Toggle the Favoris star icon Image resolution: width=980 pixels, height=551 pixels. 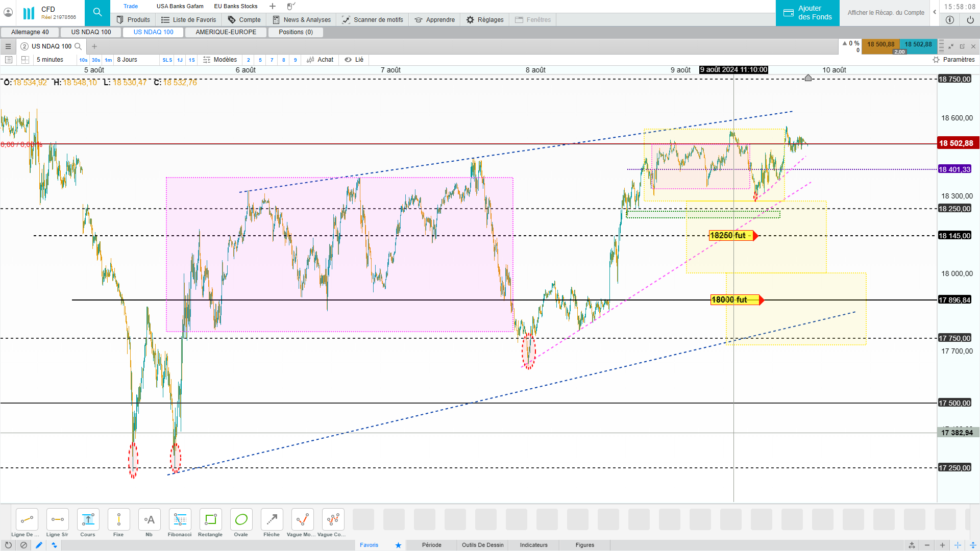coord(398,545)
